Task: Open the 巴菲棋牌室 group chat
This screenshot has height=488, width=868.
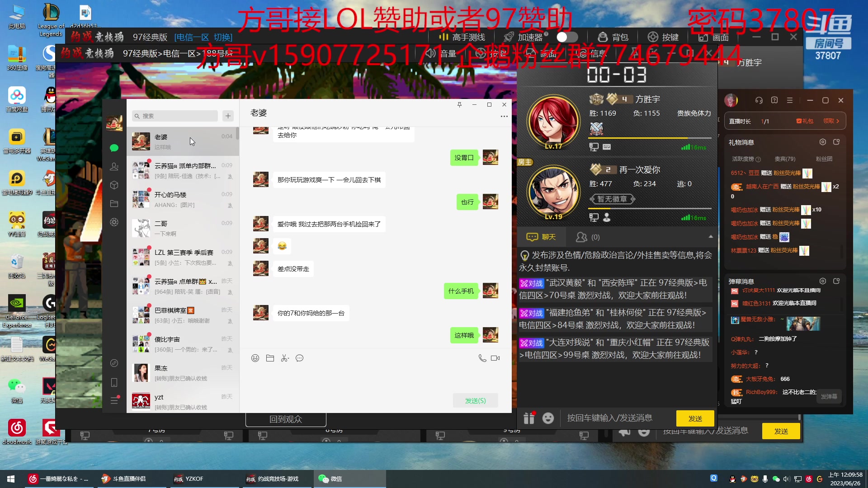Action: pyautogui.click(x=183, y=315)
